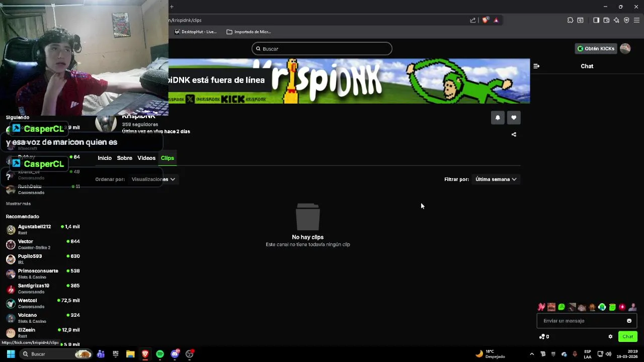Viewport: 644px width, 362px height.
Task: Open the browser extensions puzzle icon
Action: pyautogui.click(x=570, y=20)
